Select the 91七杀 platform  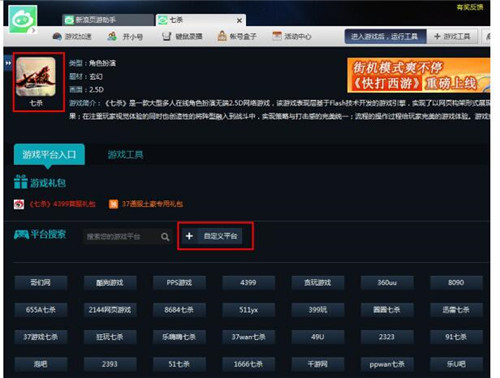click(x=456, y=337)
